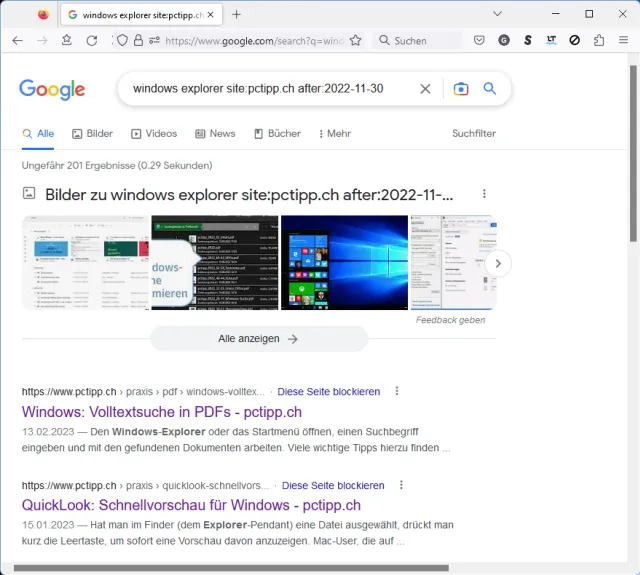Viewport: 640px width, 575px height.
Task: Clear the Google search query
Action: pyautogui.click(x=425, y=89)
